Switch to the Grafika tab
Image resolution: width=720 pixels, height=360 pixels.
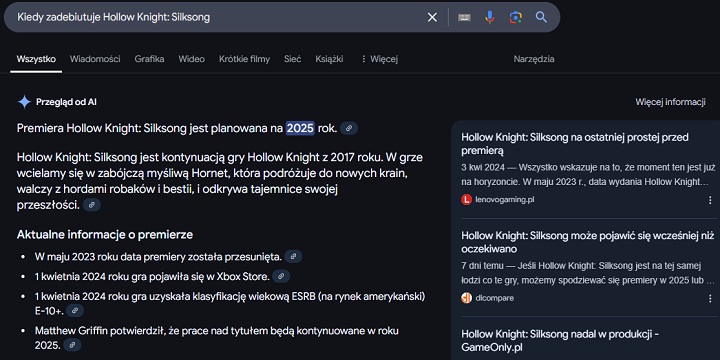pyautogui.click(x=149, y=59)
